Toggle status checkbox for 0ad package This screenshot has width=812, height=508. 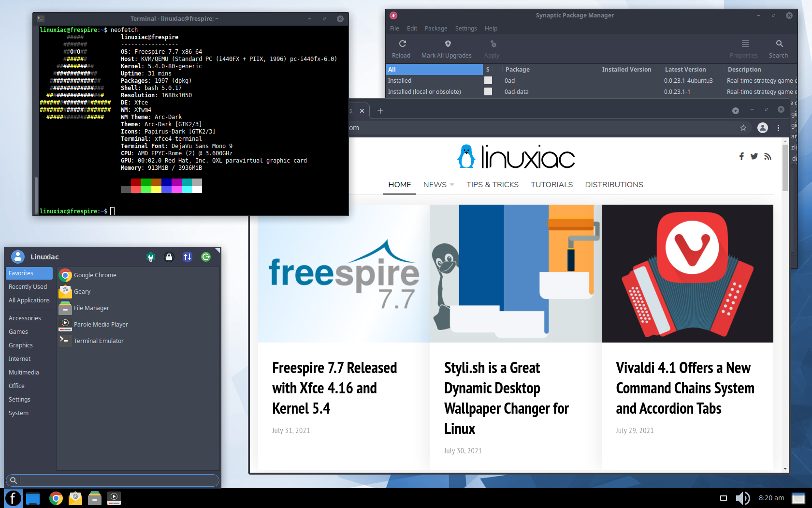(x=488, y=80)
